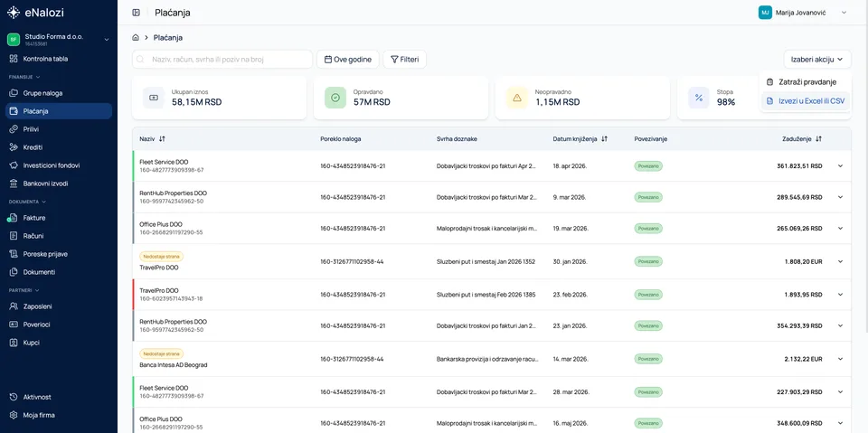The height and width of the screenshot is (433, 868).
Task: Click Nedostaje strana badge above TravelPro DOO
Action: pos(161,257)
